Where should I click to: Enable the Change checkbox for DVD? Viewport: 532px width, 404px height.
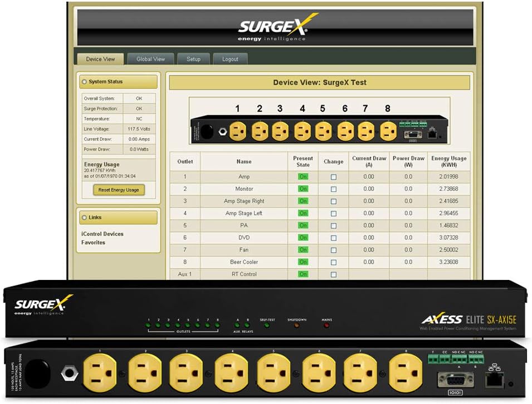[334, 238]
